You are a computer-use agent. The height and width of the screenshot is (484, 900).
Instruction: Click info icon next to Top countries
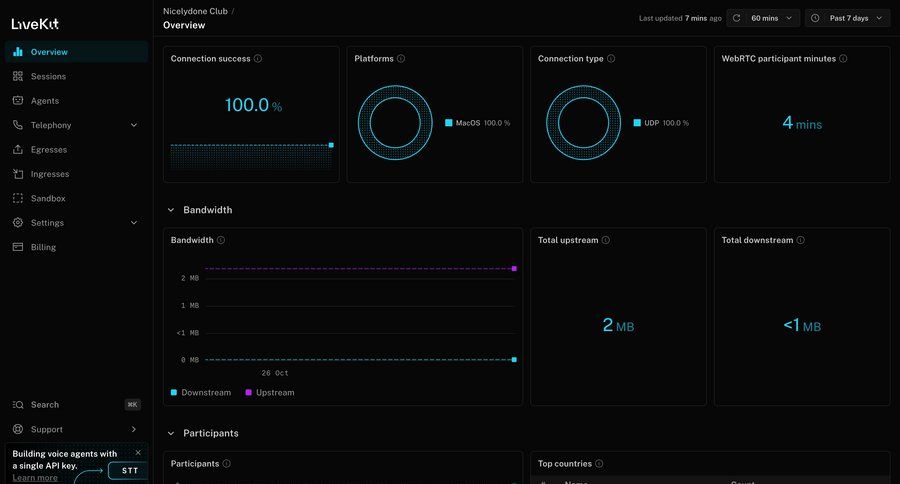[x=599, y=463]
